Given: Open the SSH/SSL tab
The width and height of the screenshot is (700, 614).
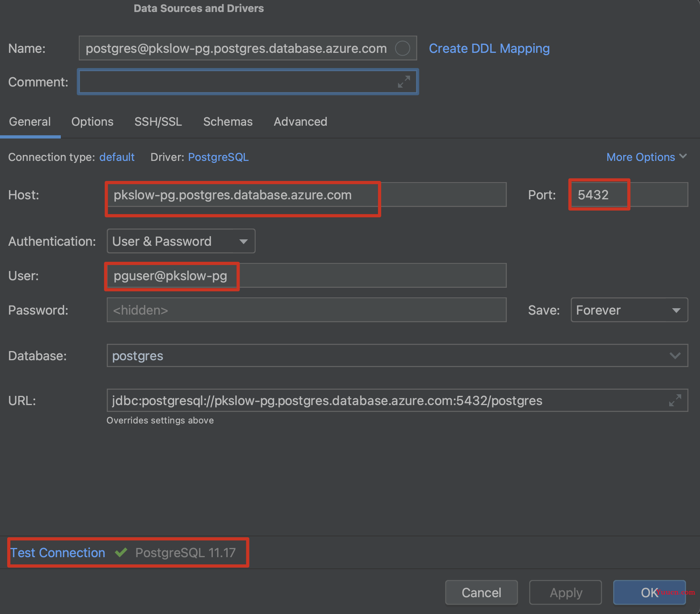Looking at the screenshot, I should tap(158, 122).
